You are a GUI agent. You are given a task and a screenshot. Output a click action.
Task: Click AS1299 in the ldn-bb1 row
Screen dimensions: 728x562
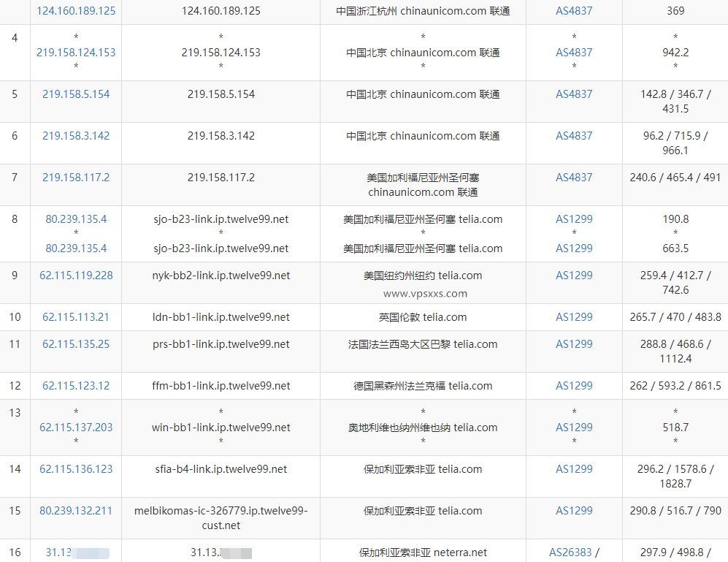click(x=574, y=317)
